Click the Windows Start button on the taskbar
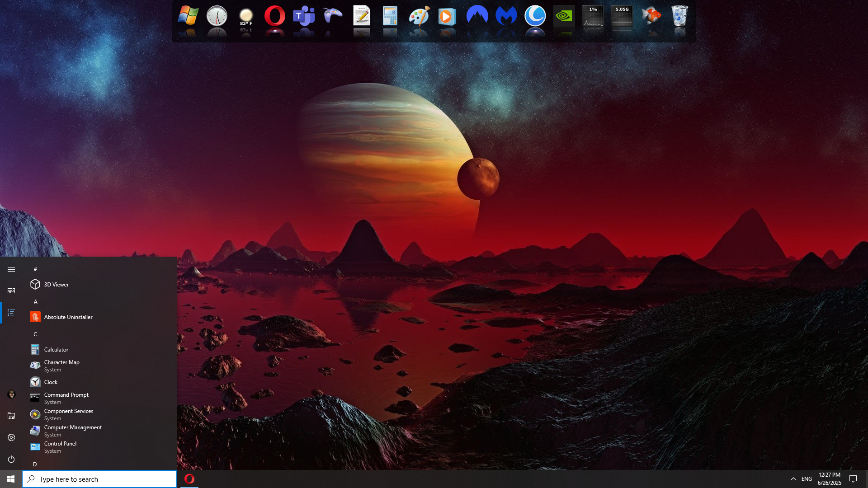The height and width of the screenshot is (488, 868). pyautogui.click(x=11, y=479)
